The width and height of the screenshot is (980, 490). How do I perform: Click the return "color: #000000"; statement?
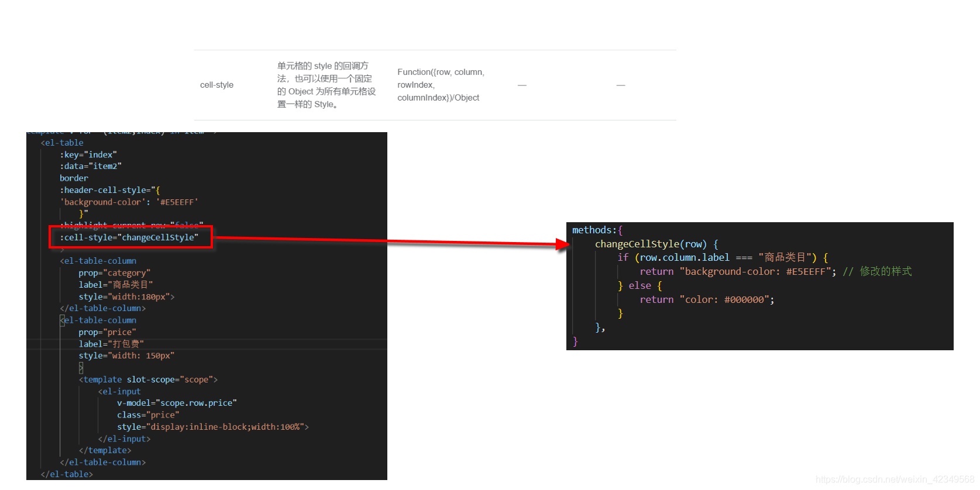(707, 299)
